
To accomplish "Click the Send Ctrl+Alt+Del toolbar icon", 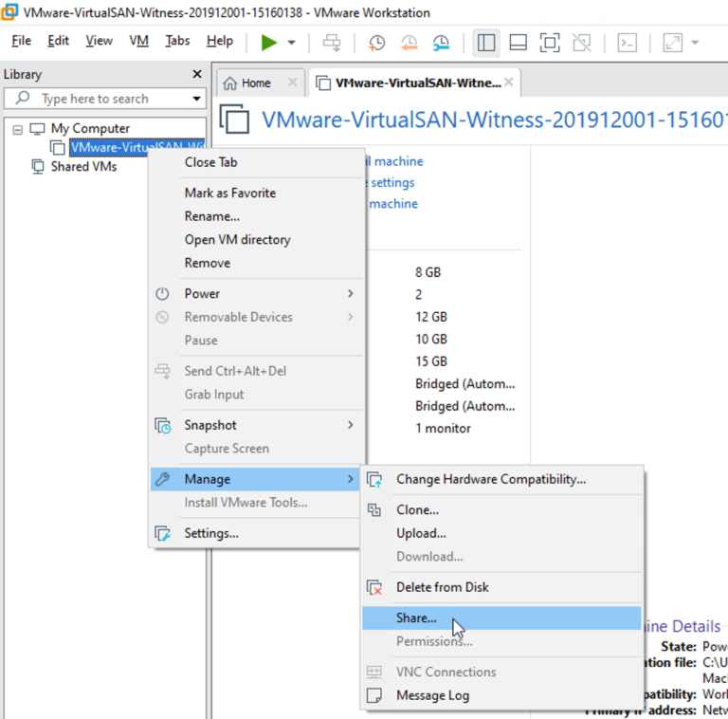I will click(331, 43).
